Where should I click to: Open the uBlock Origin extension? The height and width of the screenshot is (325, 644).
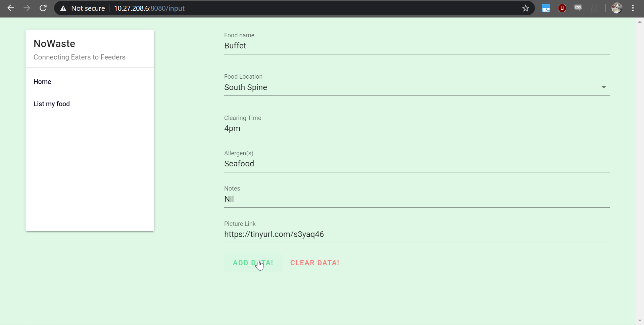click(x=562, y=8)
